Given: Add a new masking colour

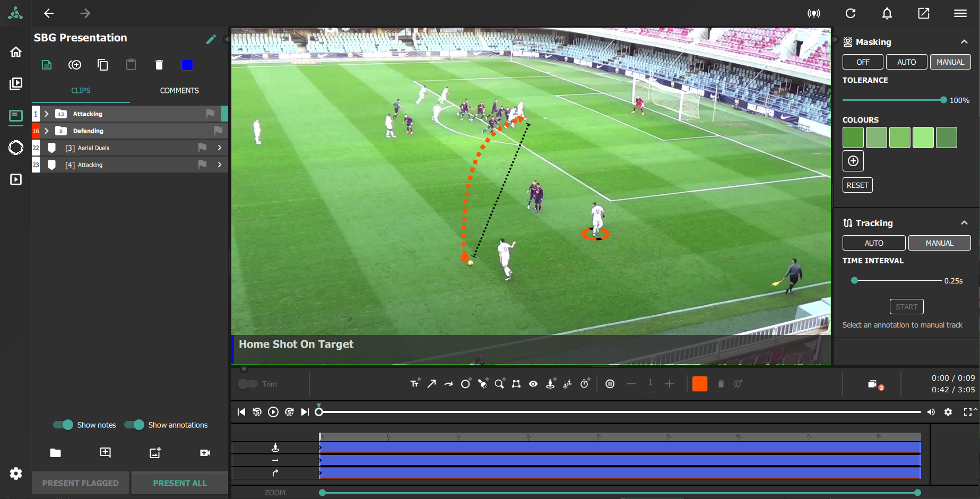Looking at the screenshot, I should tap(853, 161).
